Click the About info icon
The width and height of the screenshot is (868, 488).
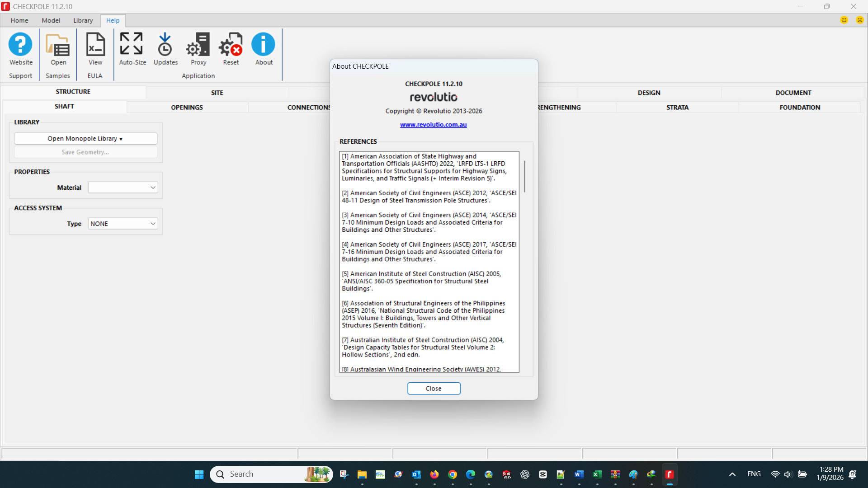[x=264, y=45]
